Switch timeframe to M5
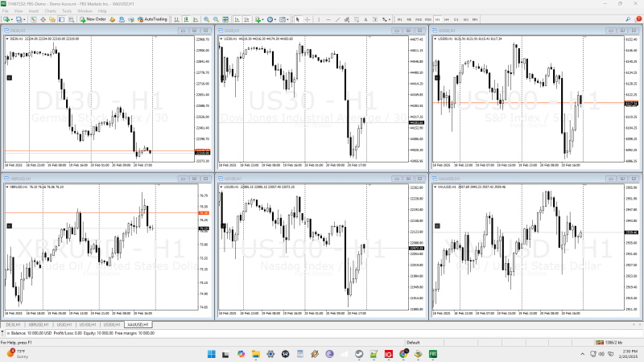Screen dimensions: 644x362 click(x=409, y=19)
